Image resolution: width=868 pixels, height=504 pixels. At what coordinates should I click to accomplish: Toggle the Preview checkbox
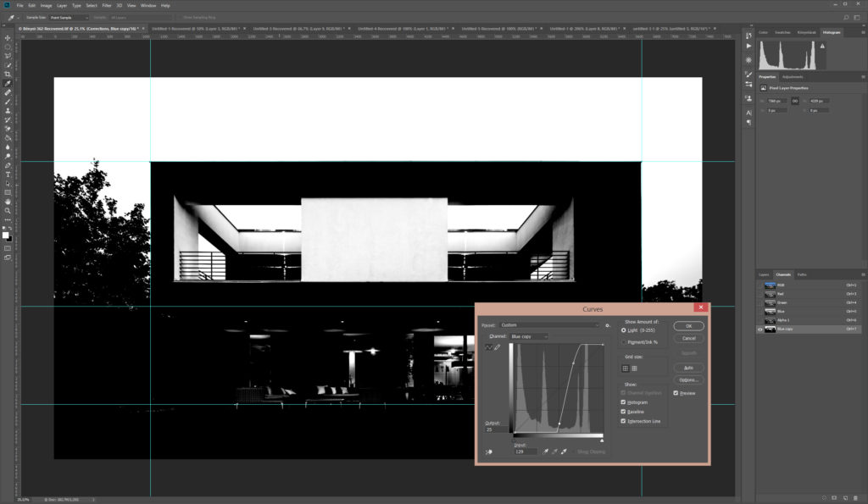[x=676, y=393]
